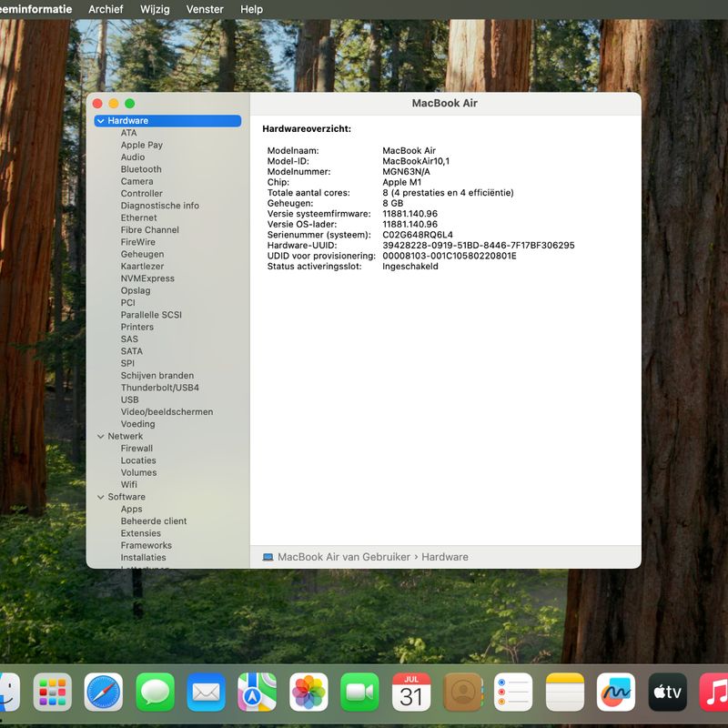Launch Safari from the Dock
Image resolution: width=728 pixels, height=728 pixels.
[x=104, y=693]
